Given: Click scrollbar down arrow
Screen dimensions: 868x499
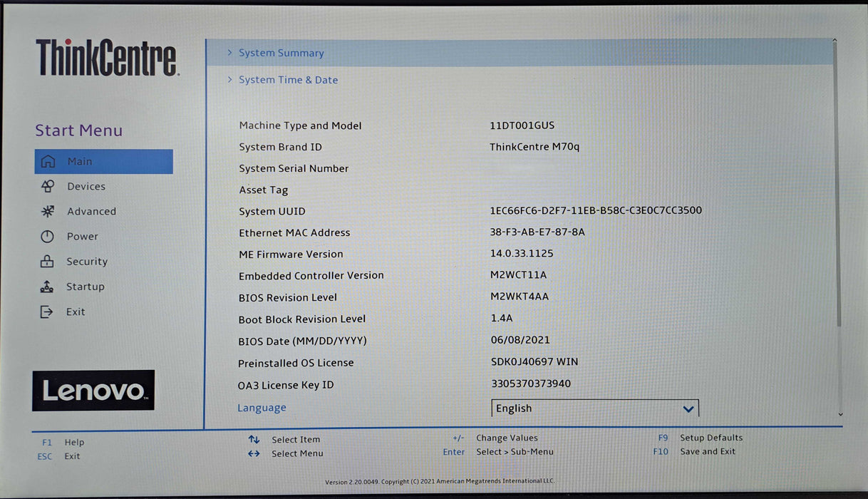Looking at the screenshot, I should tap(839, 414).
